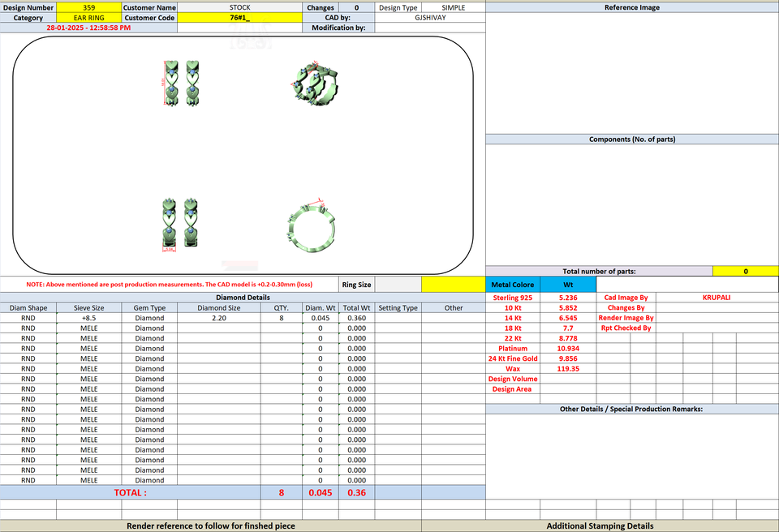Click the 14 Kt weight value 6.545
Image resolution: width=779 pixels, height=532 pixels.
tap(568, 318)
